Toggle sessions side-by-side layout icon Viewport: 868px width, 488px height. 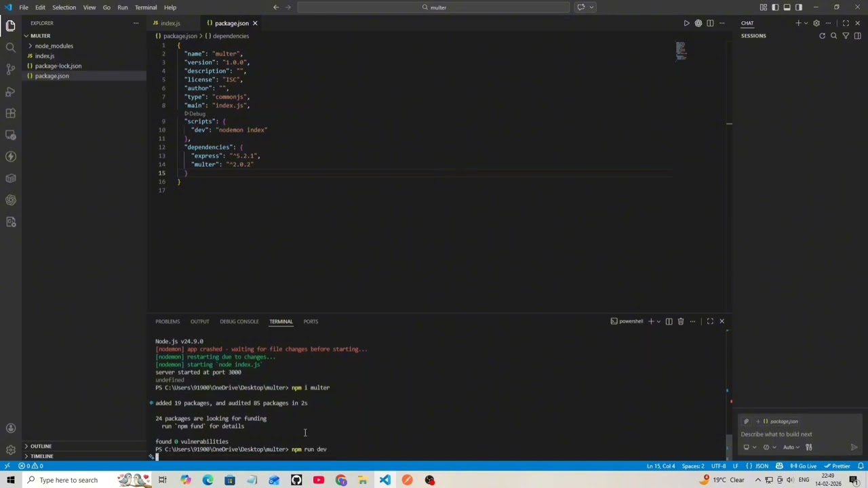(x=857, y=36)
